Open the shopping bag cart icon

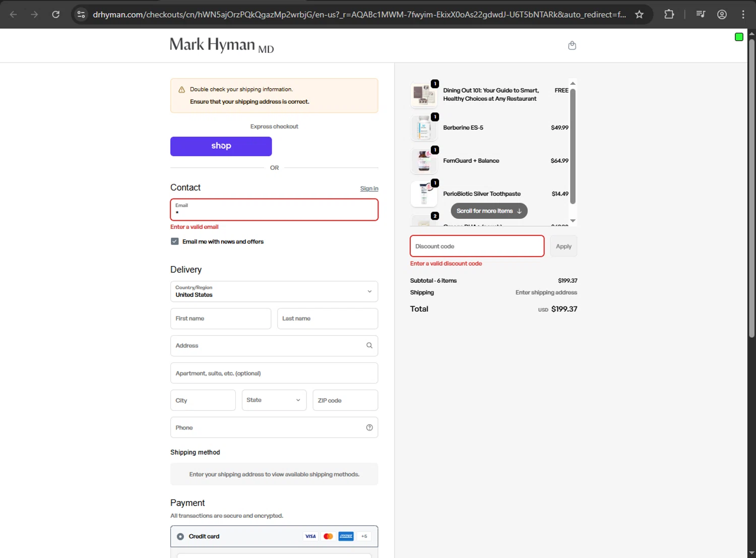point(572,45)
